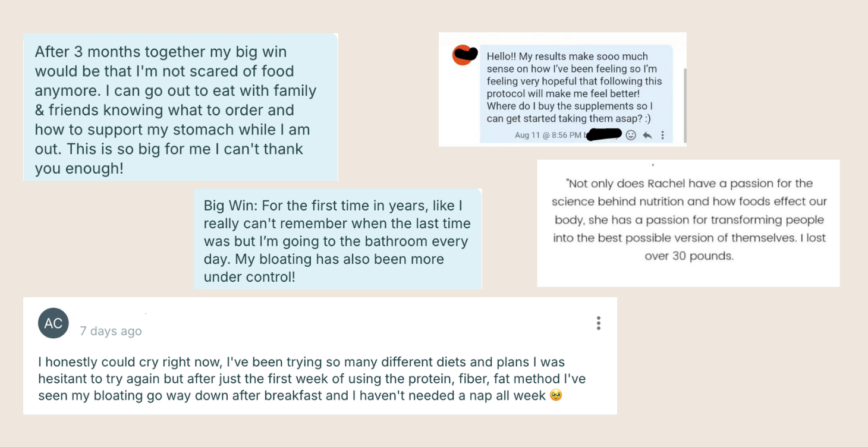
Task: Select the 'Big Win: For the first time' bubble
Action: pos(338,239)
